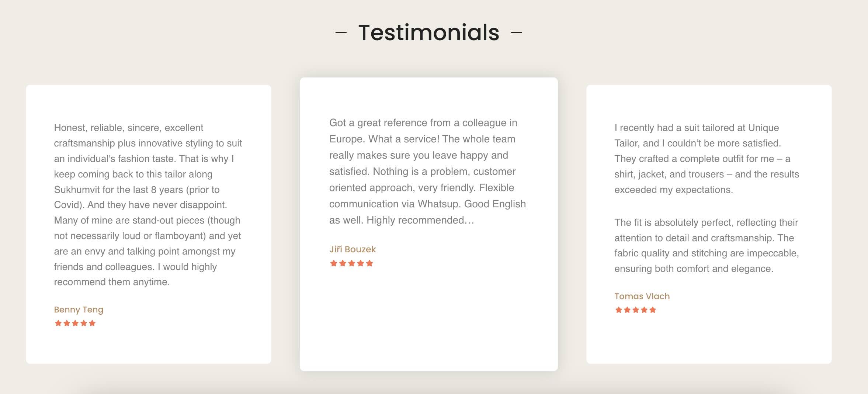Select the Benny Teng reviewer name
The image size is (868, 394).
point(79,310)
